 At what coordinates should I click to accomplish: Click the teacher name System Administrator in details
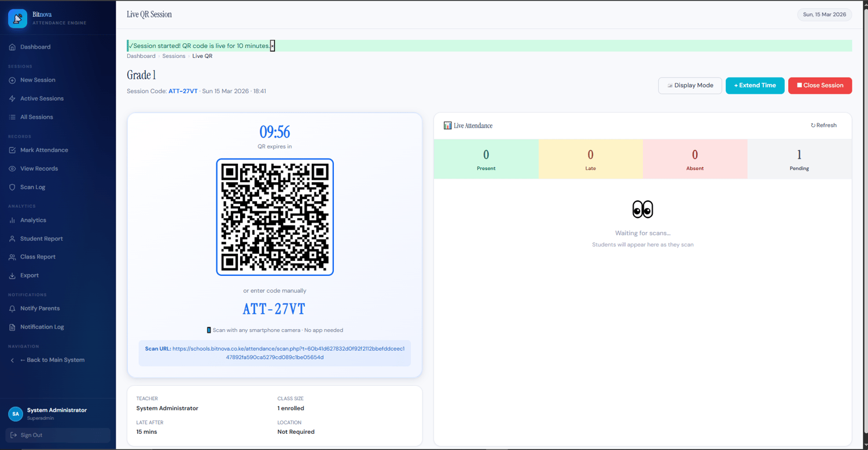(x=167, y=408)
